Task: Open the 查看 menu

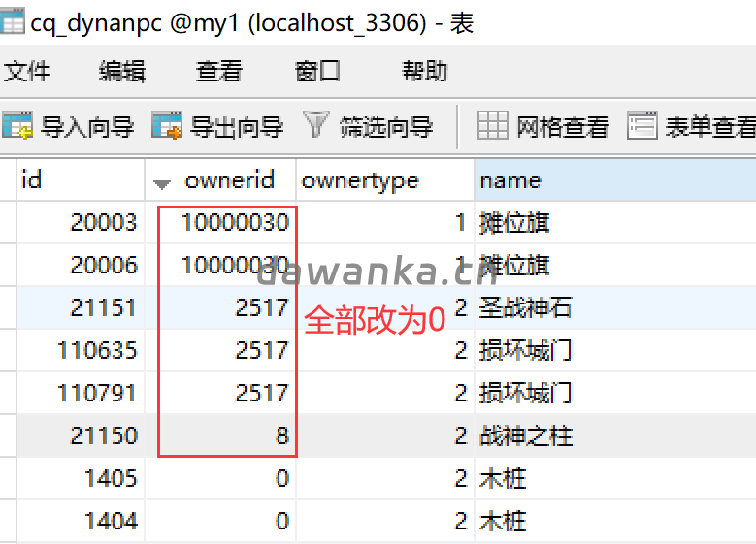Action: point(219,72)
